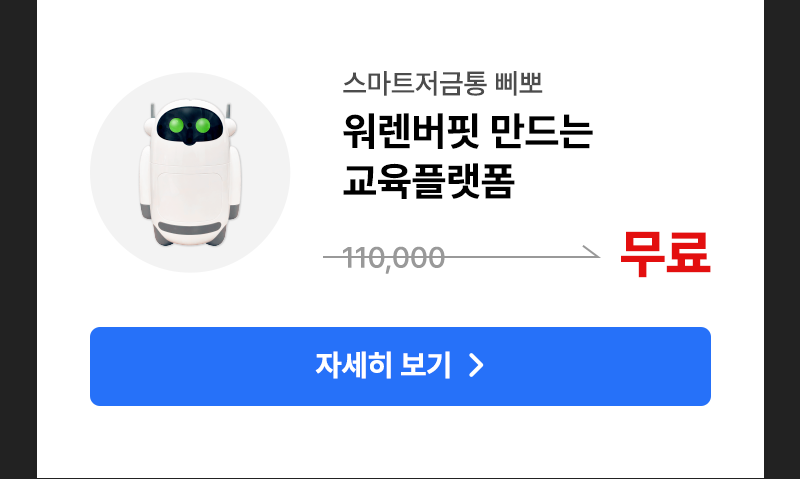Click the 워렌버핏 만드는 headline line
Viewport: 800px width, 479px height.
click(467, 131)
